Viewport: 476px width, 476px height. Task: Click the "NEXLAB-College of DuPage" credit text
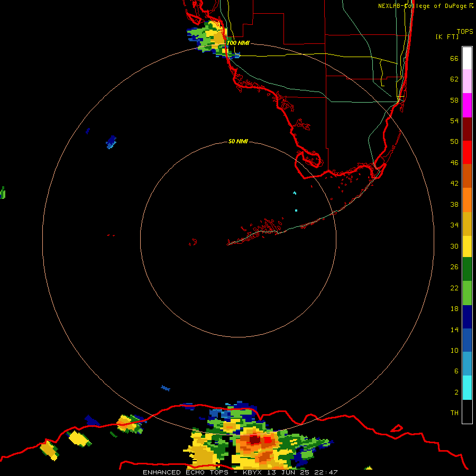coord(422,6)
